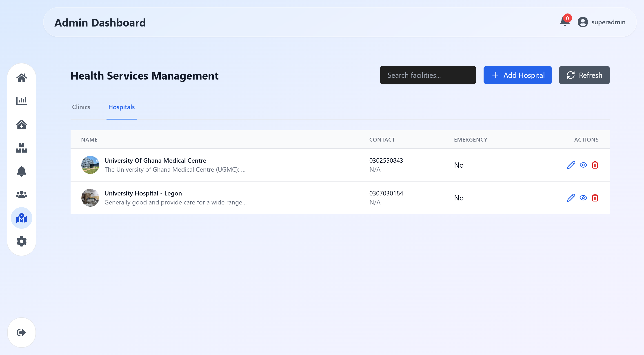Open the map location sidebar icon
Screen dimensions: 644x355
22,218
